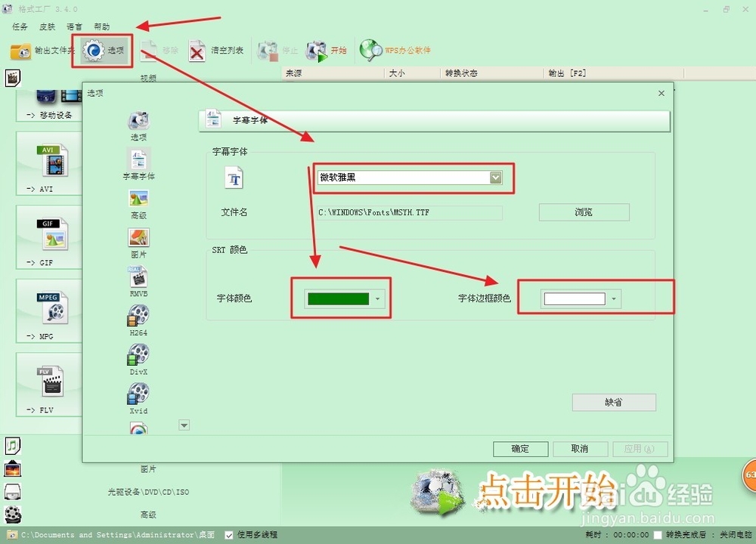Enable the 使用多线程 checkbox
Screen dimensions: 756x544
tap(229, 534)
